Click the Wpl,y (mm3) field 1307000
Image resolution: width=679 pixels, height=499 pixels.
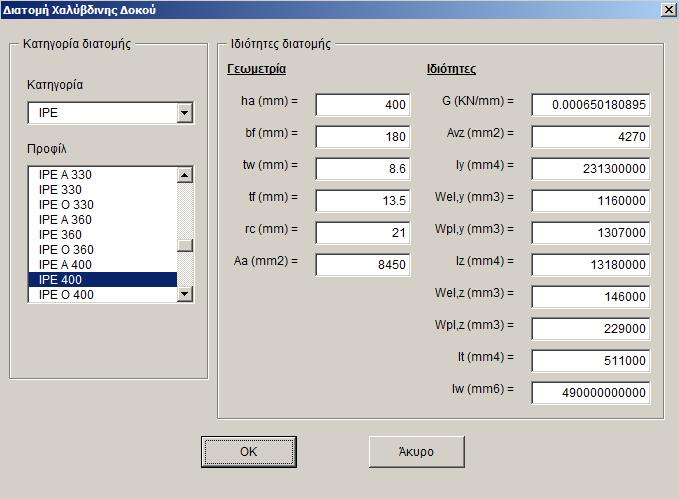591,233
